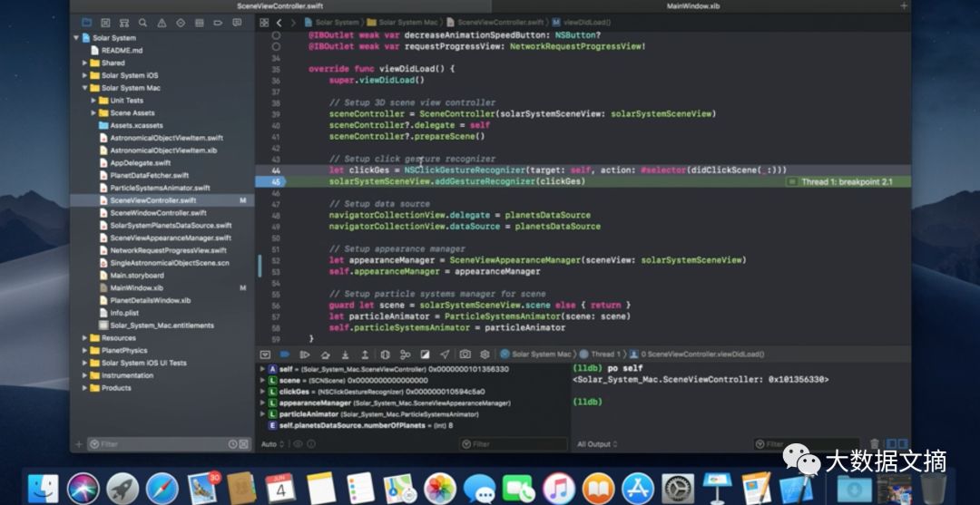Click Solar System in the jump bar
Image resolution: width=980 pixels, height=505 pixels.
point(332,23)
